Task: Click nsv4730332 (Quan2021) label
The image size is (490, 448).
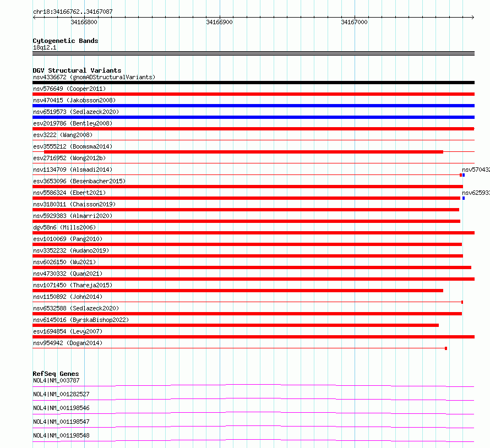Action: [68, 274]
